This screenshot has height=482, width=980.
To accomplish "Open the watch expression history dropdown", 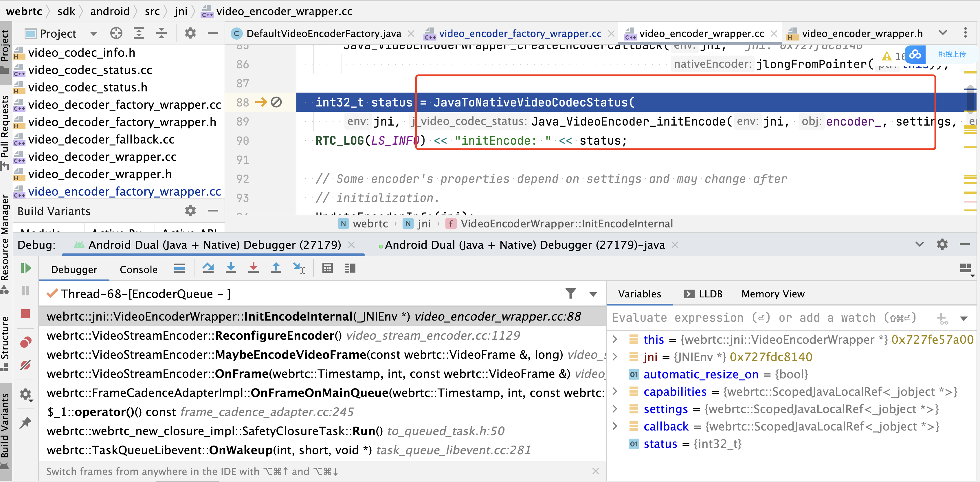I will [x=964, y=319].
